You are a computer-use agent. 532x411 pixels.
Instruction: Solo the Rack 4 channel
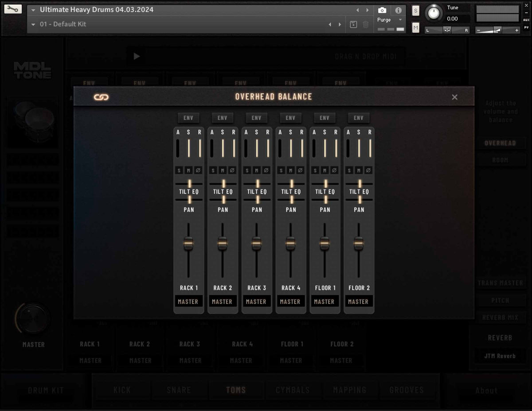point(281,170)
